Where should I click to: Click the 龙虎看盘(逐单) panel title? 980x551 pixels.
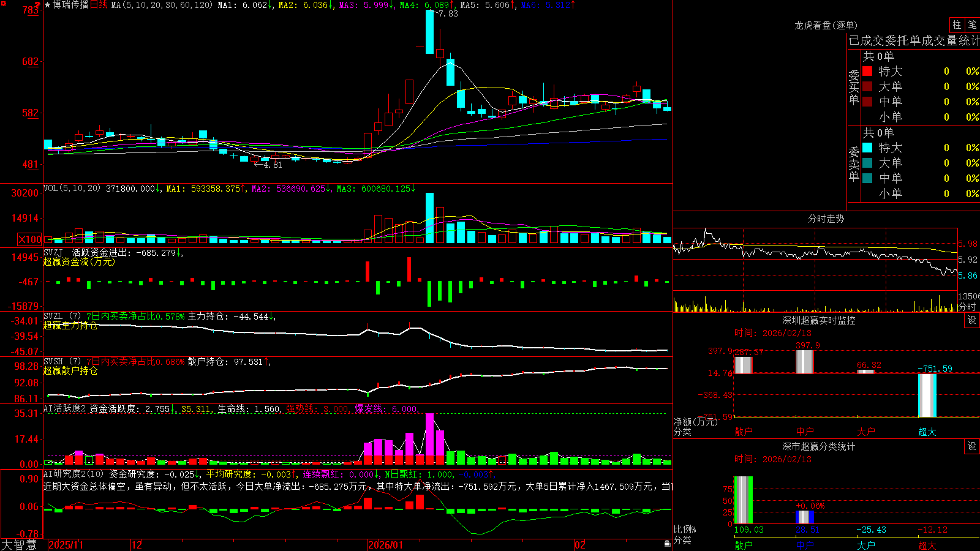click(826, 25)
